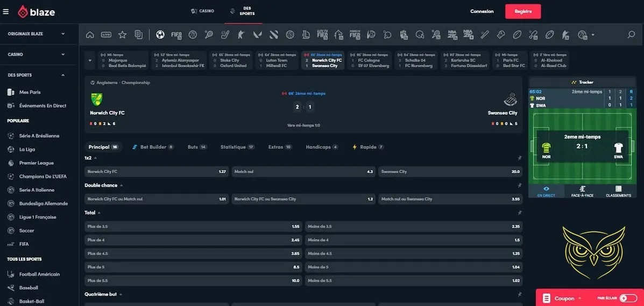Expand the Originaux Blaze sidebar section
This screenshot has height=306, width=644.
click(63, 34)
